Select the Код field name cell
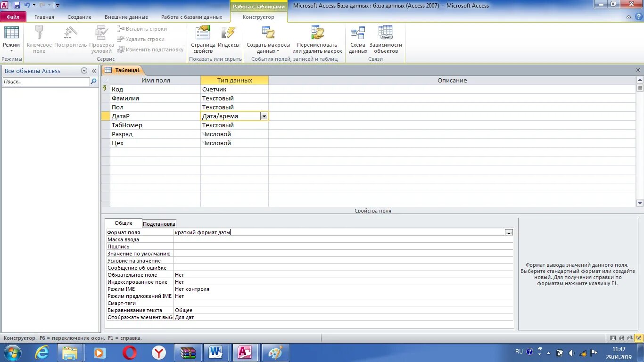Image resolution: width=644 pixels, height=362 pixels. point(155,89)
